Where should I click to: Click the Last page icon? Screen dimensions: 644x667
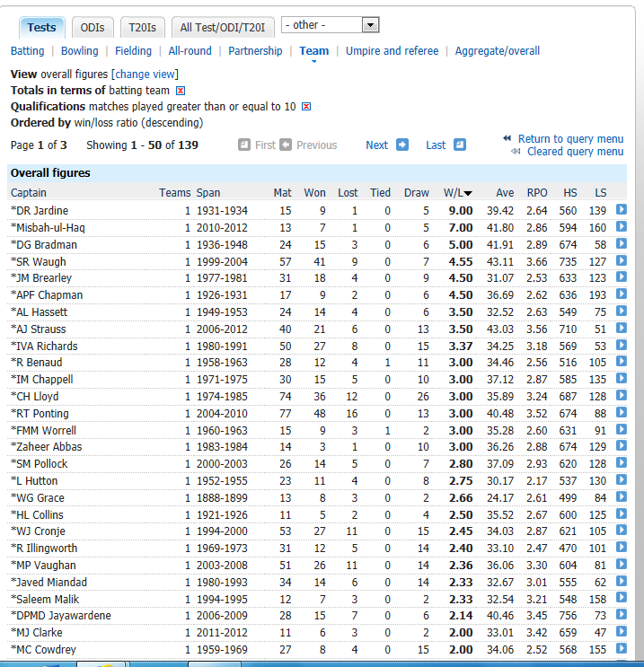[460, 145]
